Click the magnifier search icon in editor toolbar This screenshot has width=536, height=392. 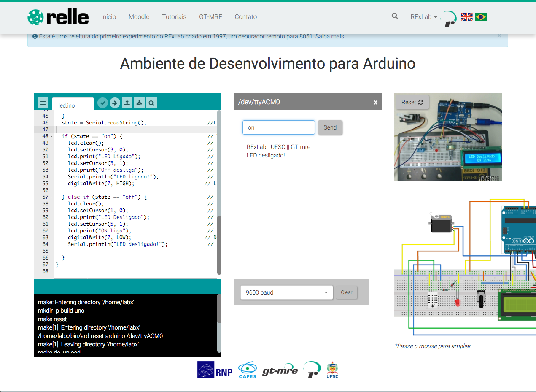[x=151, y=103]
